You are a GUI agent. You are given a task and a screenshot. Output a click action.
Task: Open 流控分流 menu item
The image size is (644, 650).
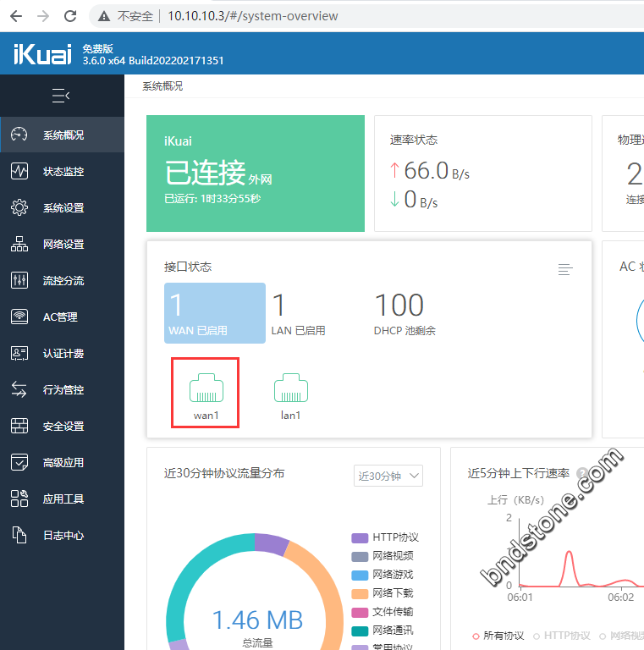coord(62,280)
